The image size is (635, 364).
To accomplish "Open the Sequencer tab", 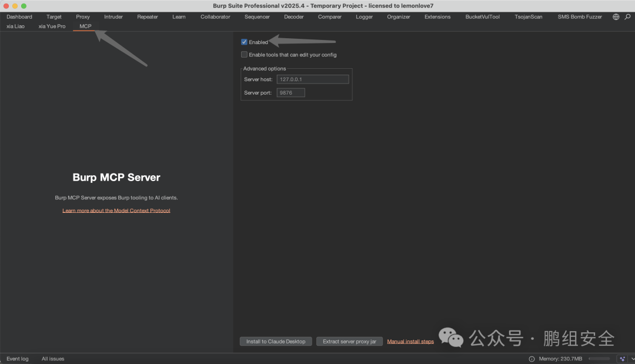I will pos(257,16).
